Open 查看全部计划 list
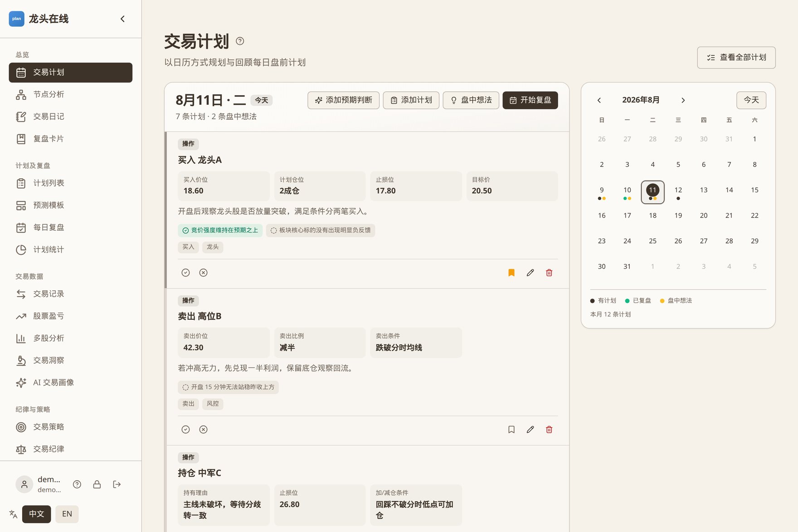The image size is (798, 532). point(736,58)
